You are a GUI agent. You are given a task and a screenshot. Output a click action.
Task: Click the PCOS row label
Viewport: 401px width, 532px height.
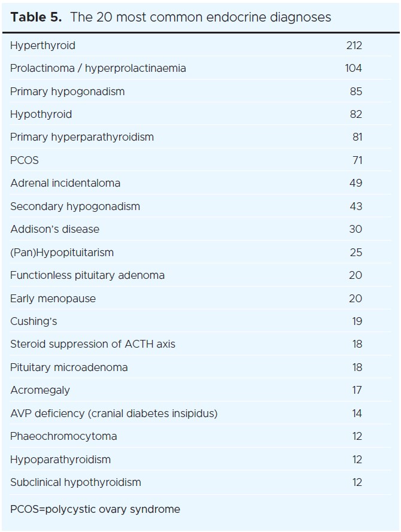(x=25, y=160)
